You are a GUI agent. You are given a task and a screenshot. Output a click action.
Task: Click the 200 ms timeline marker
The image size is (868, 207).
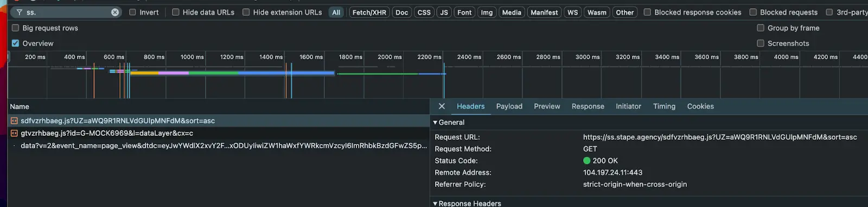35,57
